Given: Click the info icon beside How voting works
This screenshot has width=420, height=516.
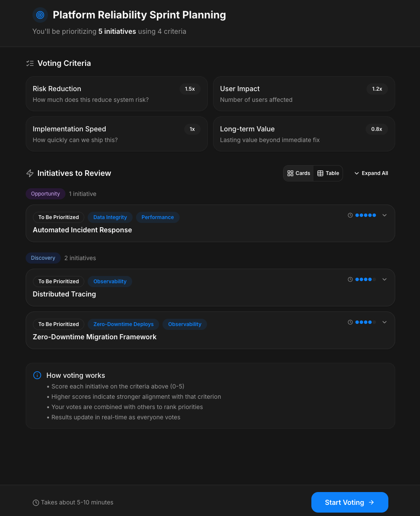Looking at the screenshot, I should coord(37,375).
